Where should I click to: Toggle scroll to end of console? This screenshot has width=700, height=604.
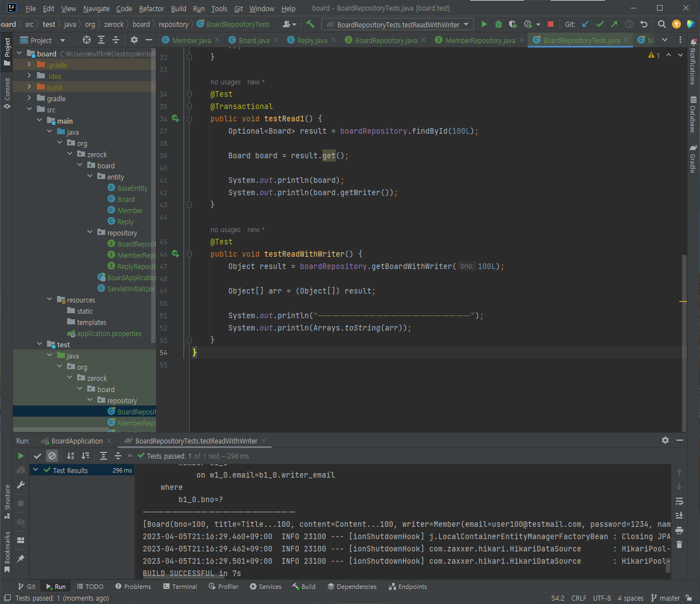click(x=679, y=516)
